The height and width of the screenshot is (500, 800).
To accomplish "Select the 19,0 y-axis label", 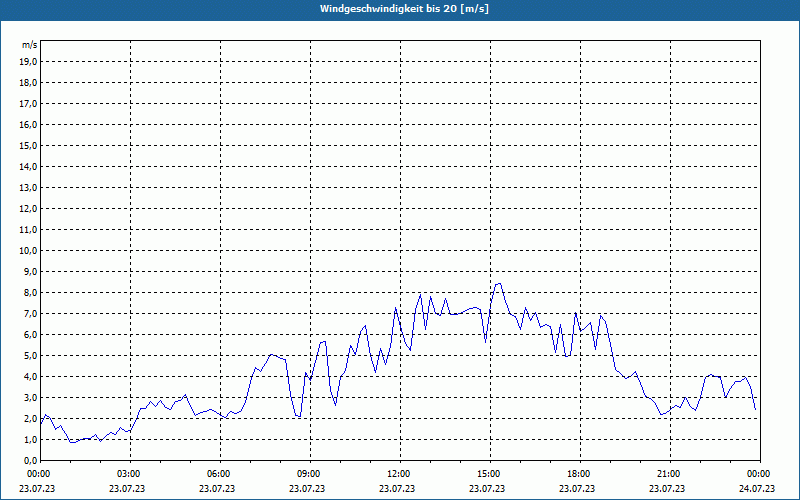I will tap(29, 62).
